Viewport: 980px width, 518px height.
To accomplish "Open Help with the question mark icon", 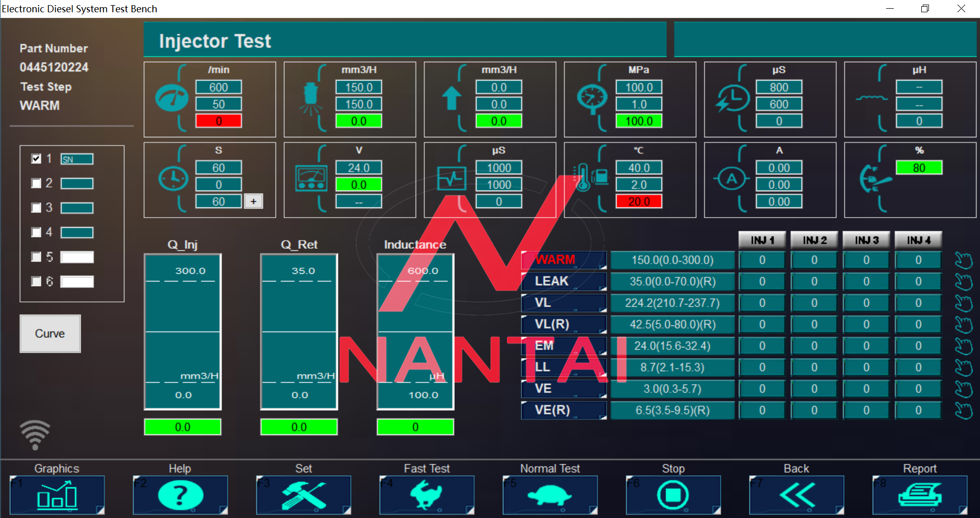I will point(180,495).
